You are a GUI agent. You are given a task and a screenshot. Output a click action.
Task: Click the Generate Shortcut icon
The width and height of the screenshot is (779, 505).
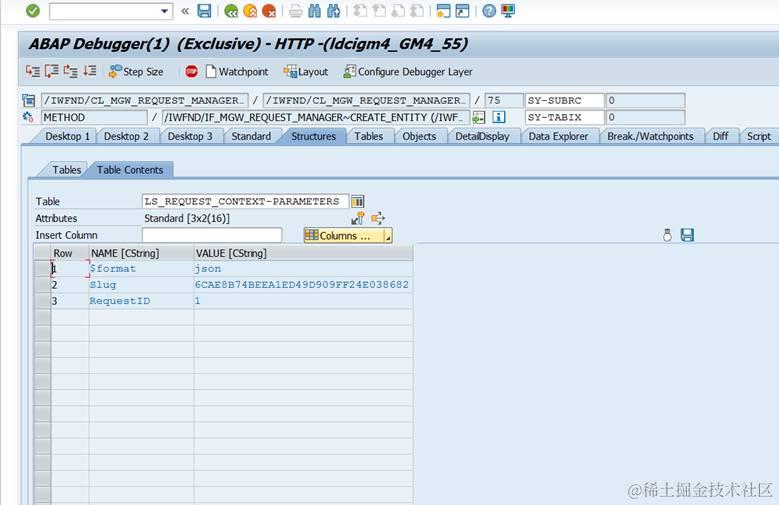463,11
